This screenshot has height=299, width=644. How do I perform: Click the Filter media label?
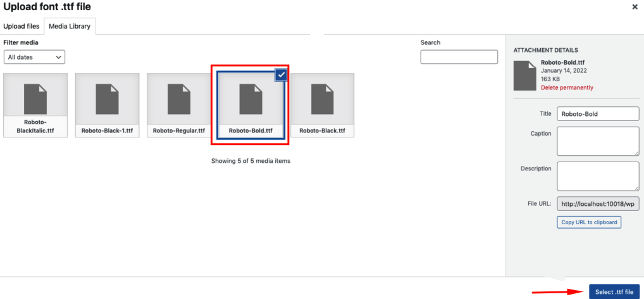click(21, 42)
